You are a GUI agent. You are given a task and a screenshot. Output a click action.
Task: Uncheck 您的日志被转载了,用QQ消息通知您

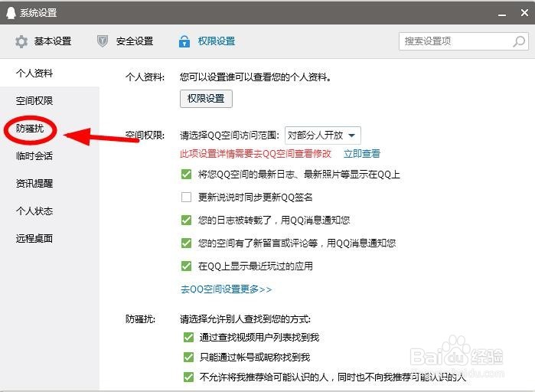click(x=186, y=220)
